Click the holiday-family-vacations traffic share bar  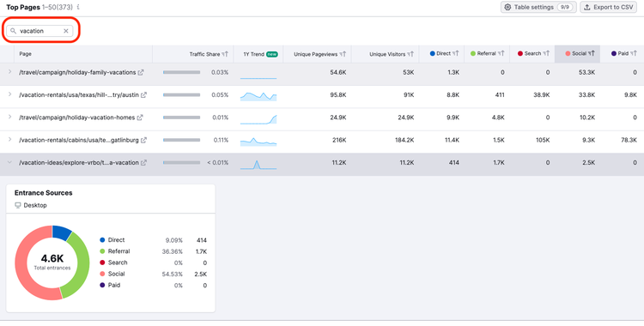coord(181,72)
